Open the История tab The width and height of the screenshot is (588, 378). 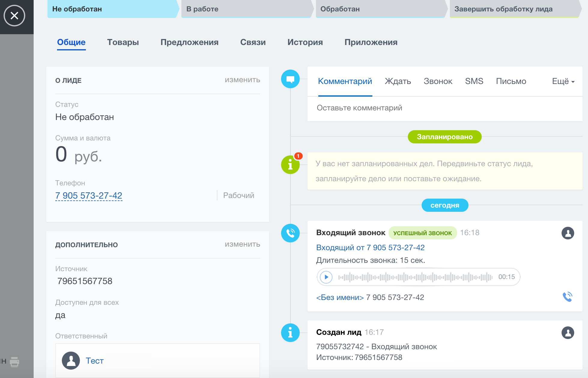(x=305, y=42)
